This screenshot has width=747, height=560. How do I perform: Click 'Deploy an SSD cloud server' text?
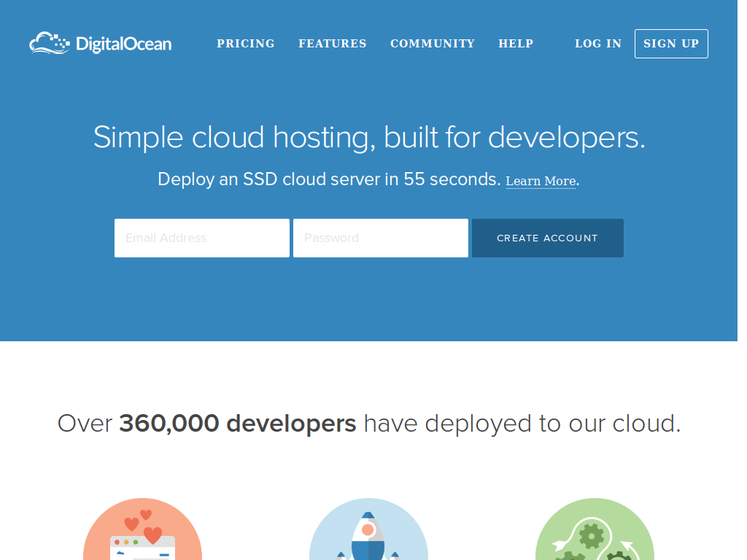(269, 179)
